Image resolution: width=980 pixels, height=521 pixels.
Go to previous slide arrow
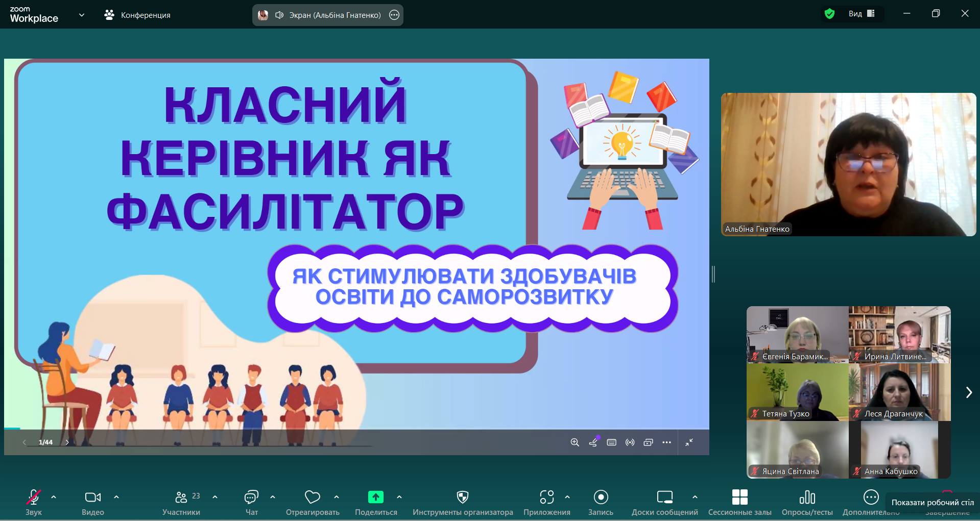[25, 442]
